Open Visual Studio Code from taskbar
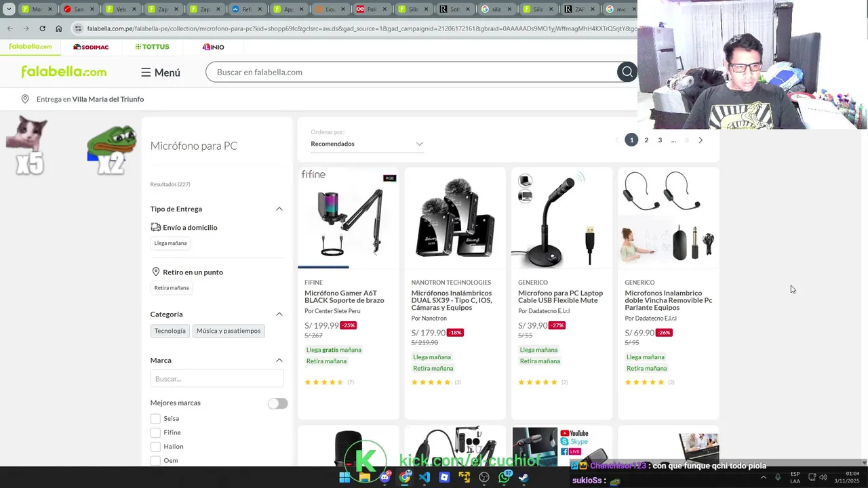This screenshot has width=868, height=488. pos(425,477)
